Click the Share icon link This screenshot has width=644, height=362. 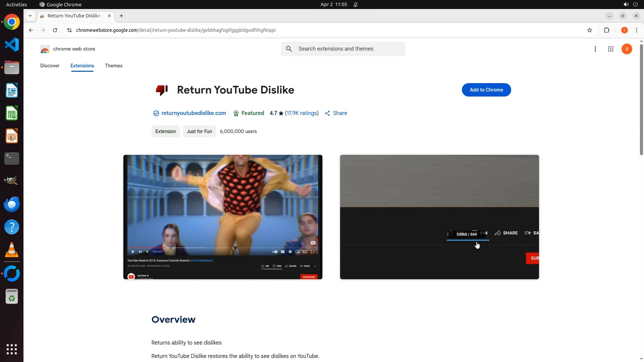point(336,113)
